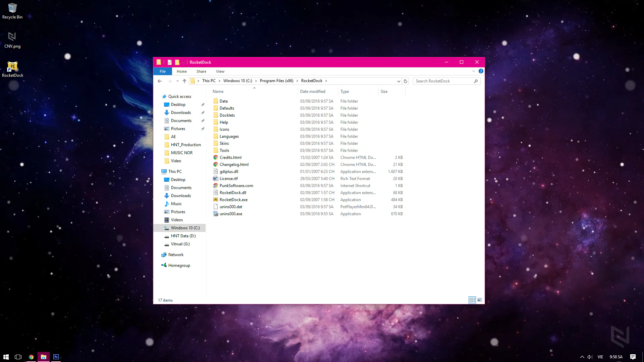Open the Explorer Help icon
Viewport: 644px width, 362px height.
(x=481, y=71)
